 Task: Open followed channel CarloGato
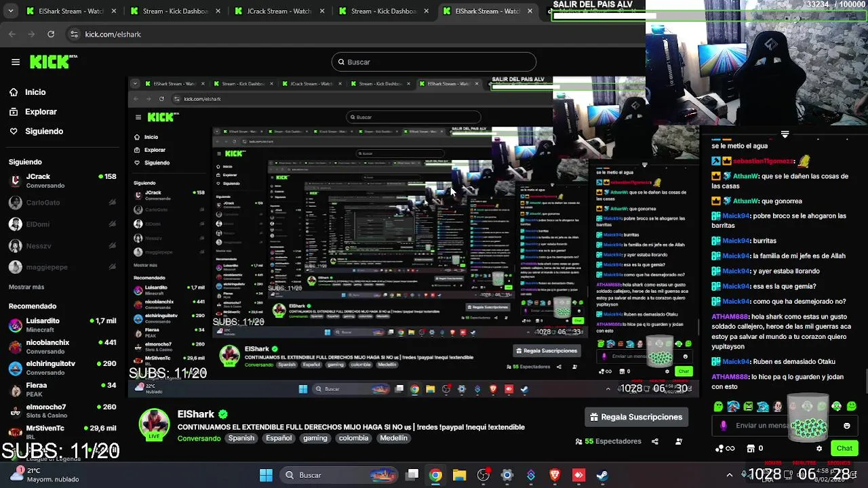[x=62, y=203]
